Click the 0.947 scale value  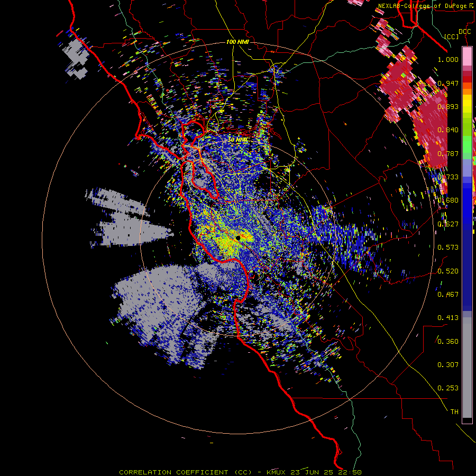click(x=448, y=83)
